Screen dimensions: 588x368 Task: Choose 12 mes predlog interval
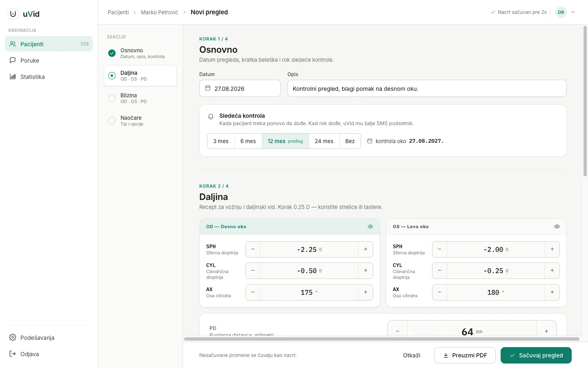point(285,141)
